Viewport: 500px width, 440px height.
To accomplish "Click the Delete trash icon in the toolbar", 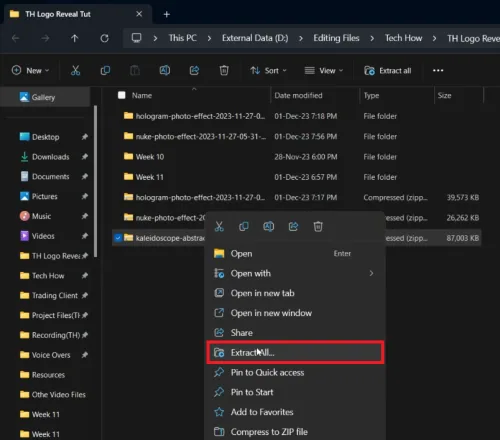I will [224, 70].
